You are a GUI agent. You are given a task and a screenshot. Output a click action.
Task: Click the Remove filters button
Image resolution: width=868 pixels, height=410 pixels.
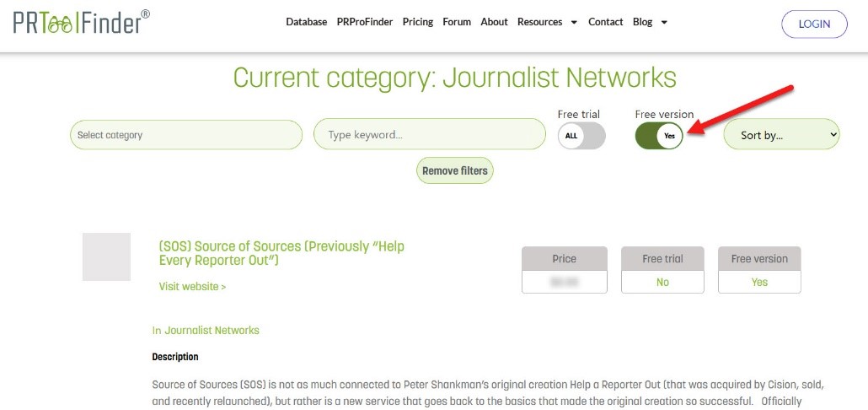point(455,170)
